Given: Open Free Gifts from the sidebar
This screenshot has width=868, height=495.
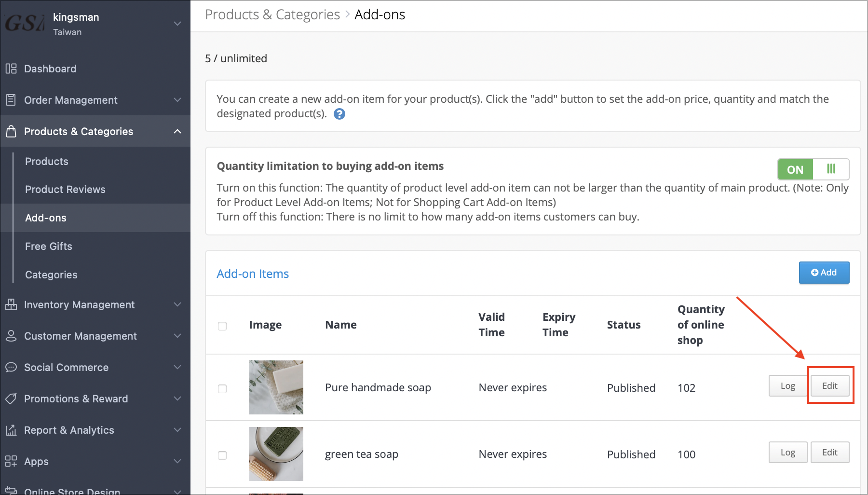Looking at the screenshot, I should tap(49, 246).
